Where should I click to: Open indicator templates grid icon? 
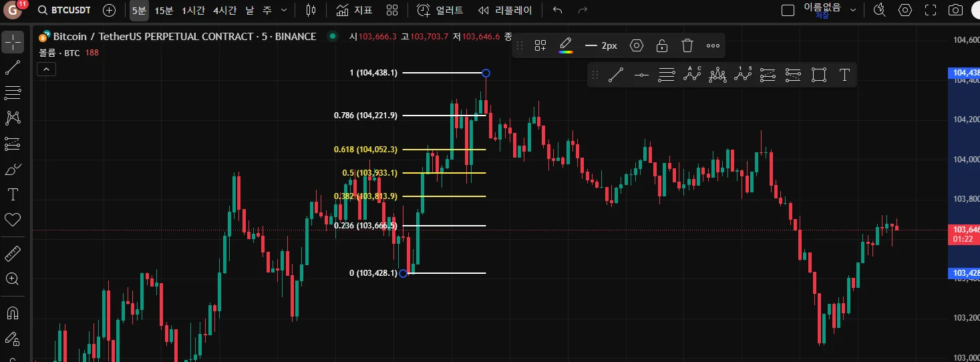pyautogui.click(x=392, y=10)
